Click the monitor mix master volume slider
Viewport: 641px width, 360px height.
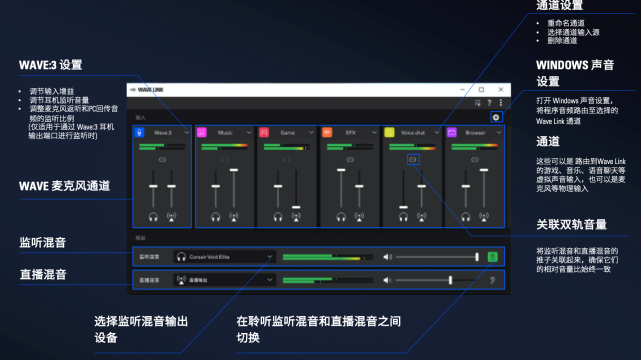(x=437, y=257)
